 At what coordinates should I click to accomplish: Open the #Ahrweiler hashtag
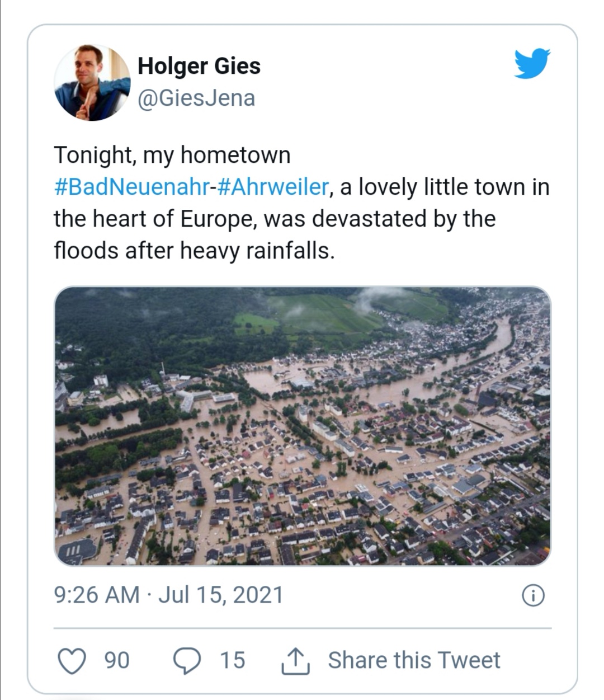click(272, 187)
